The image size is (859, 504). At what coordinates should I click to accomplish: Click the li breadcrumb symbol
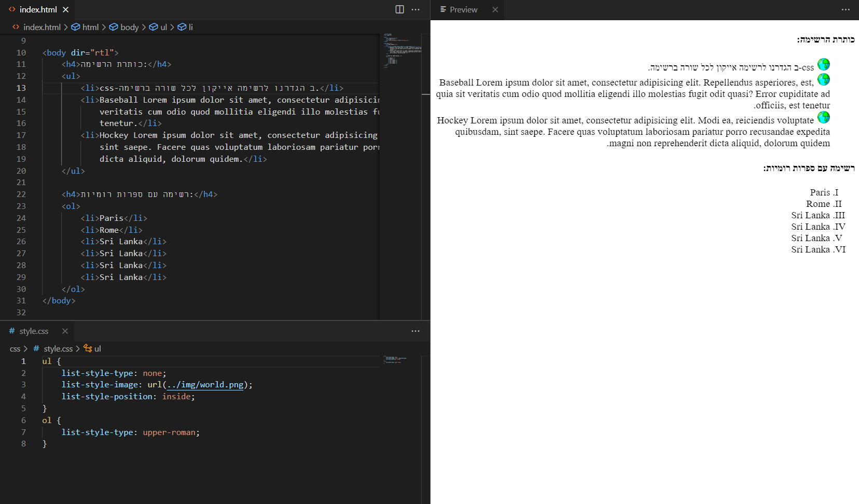190,27
